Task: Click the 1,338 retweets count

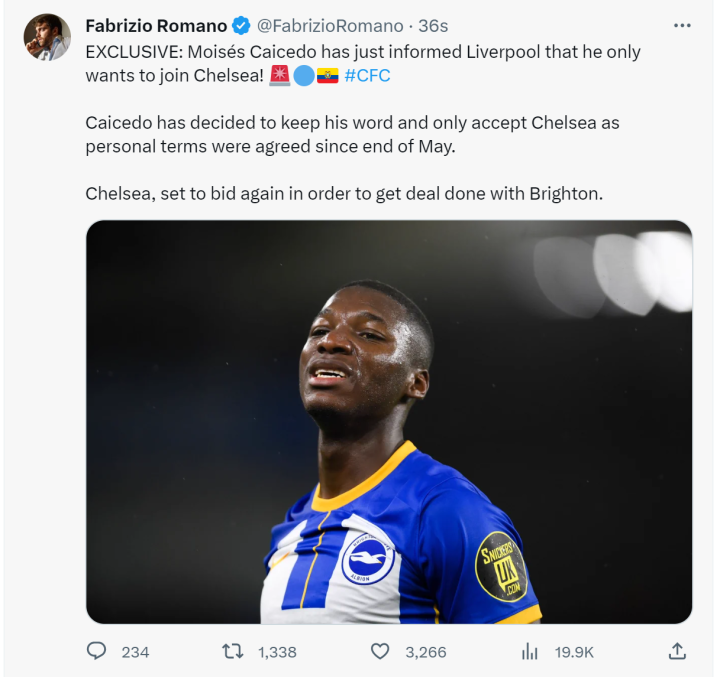Action: pyautogui.click(x=277, y=652)
